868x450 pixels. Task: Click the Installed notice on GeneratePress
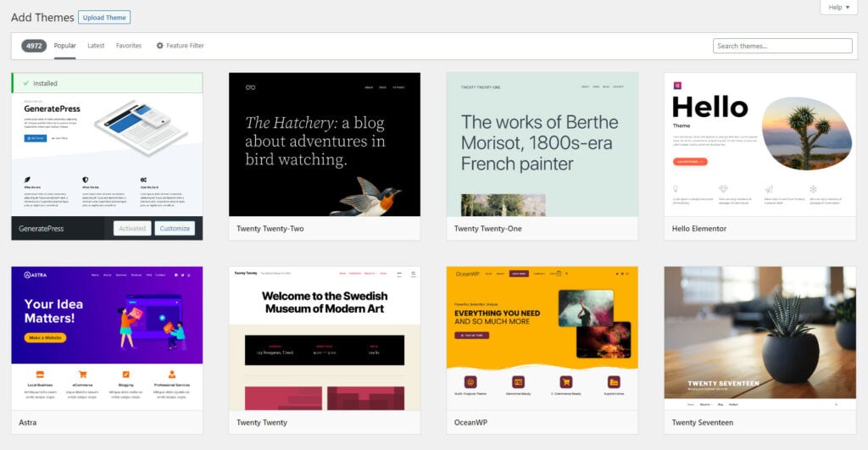107,83
